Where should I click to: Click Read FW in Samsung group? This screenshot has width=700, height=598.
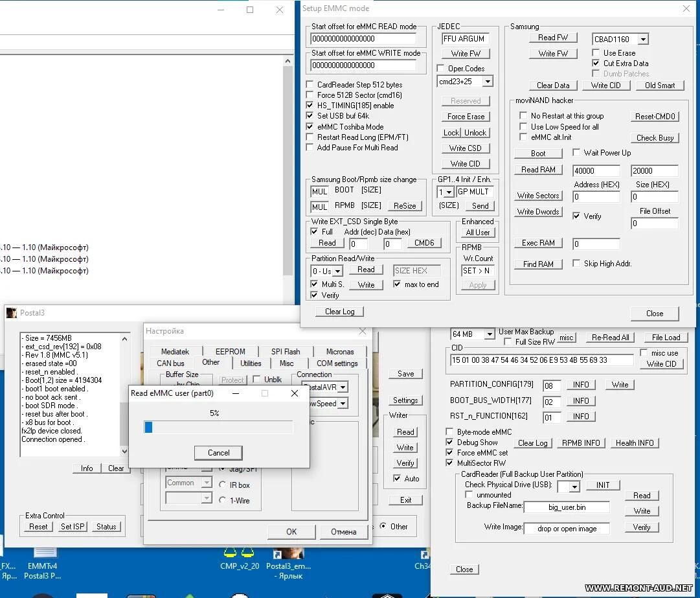pos(552,38)
